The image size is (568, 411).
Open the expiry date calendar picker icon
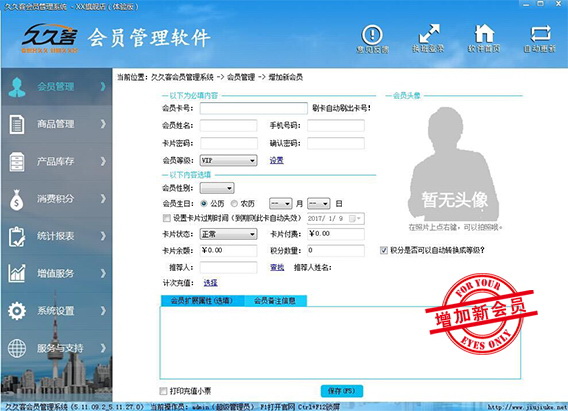click(354, 219)
